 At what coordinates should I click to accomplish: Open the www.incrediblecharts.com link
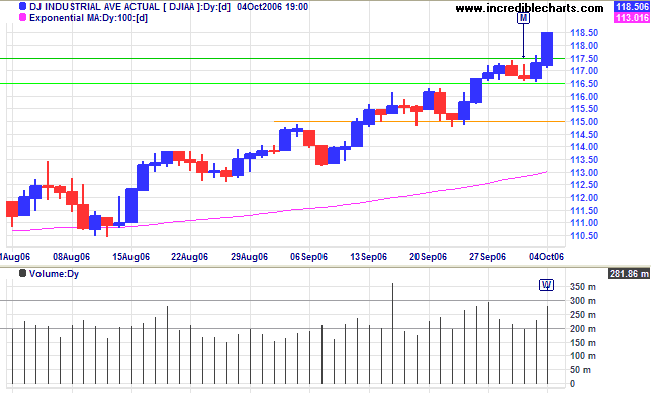pyautogui.click(x=529, y=8)
